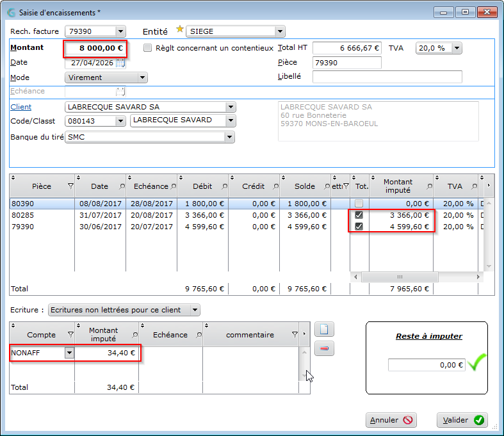This screenshot has height=436, width=504.
Task: Sort by the Tot. column header
Action: tap(361, 186)
